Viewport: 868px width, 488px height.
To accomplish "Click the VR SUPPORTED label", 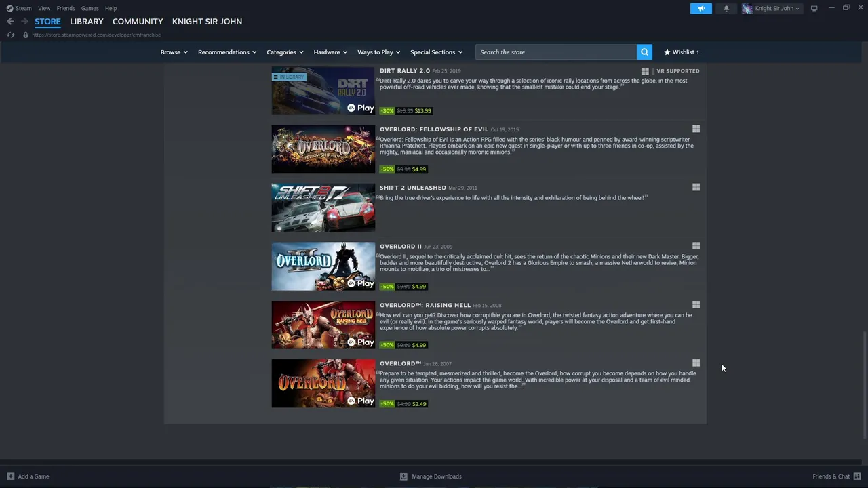I will [678, 71].
